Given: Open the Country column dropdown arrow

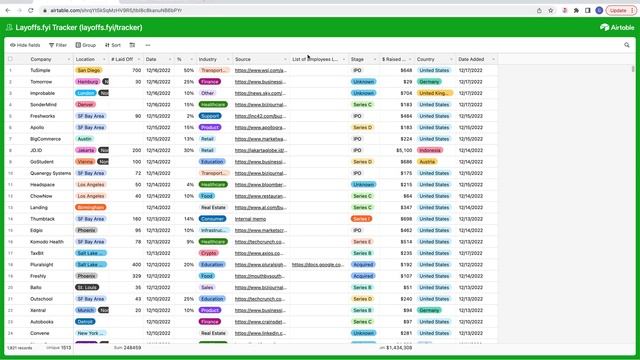Looking at the screenshot, I should [x=451, y=60].
